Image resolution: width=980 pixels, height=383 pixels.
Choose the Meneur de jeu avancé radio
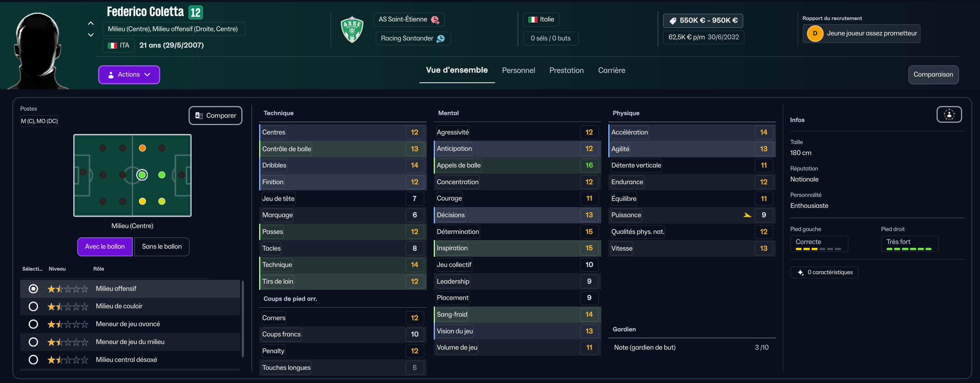[33, 324]
